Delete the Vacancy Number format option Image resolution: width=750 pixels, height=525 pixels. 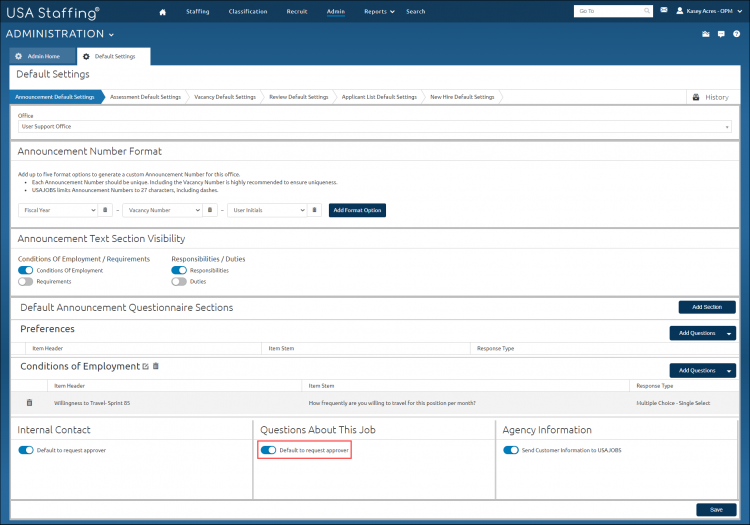click(210, 210)
